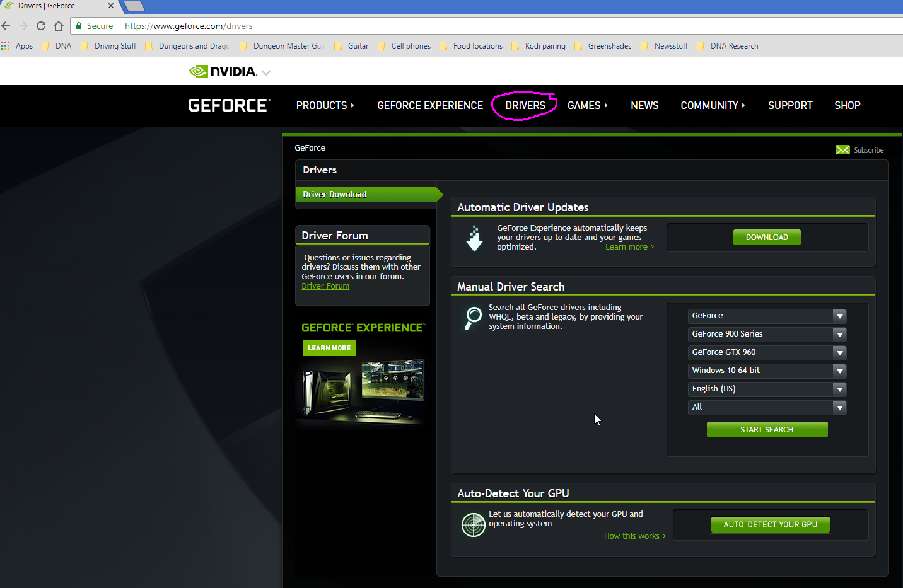
Task: Click the GeForce logo
Action: coord(229,105)
